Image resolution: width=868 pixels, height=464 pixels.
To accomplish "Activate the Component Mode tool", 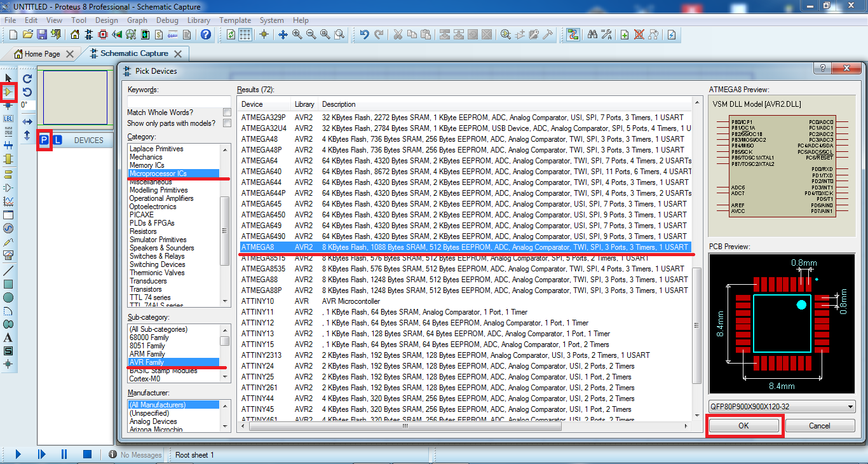I will (8, 92).
